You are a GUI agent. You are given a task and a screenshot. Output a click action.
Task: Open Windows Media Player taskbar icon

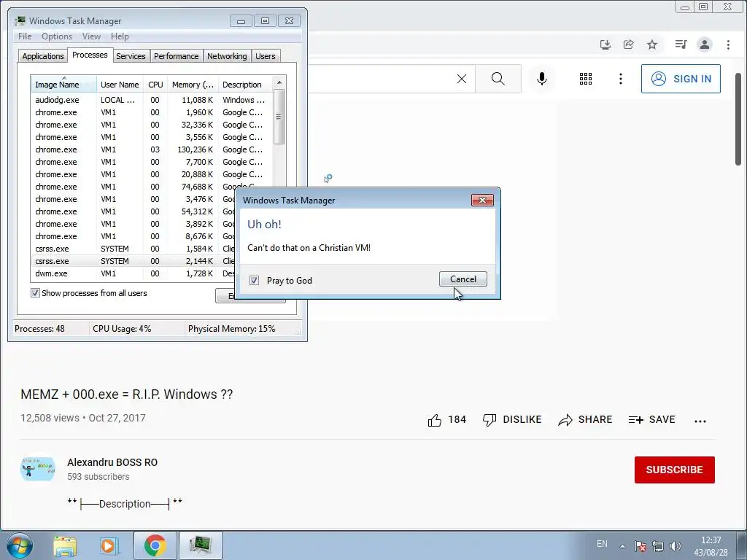click(x=108, y=545)
